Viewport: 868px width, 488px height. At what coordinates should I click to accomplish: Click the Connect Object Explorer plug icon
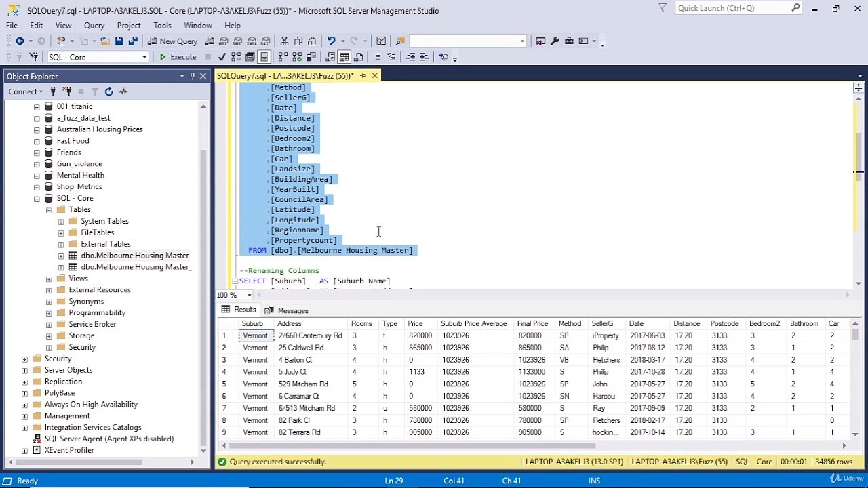pyautogui.click(x=52, y=91)
